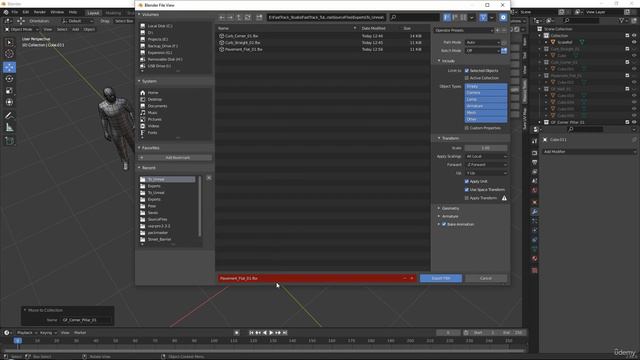Hide the Scalefed object in outliner
The height and width of the screenshot is (360, 640).
(634, 42)
